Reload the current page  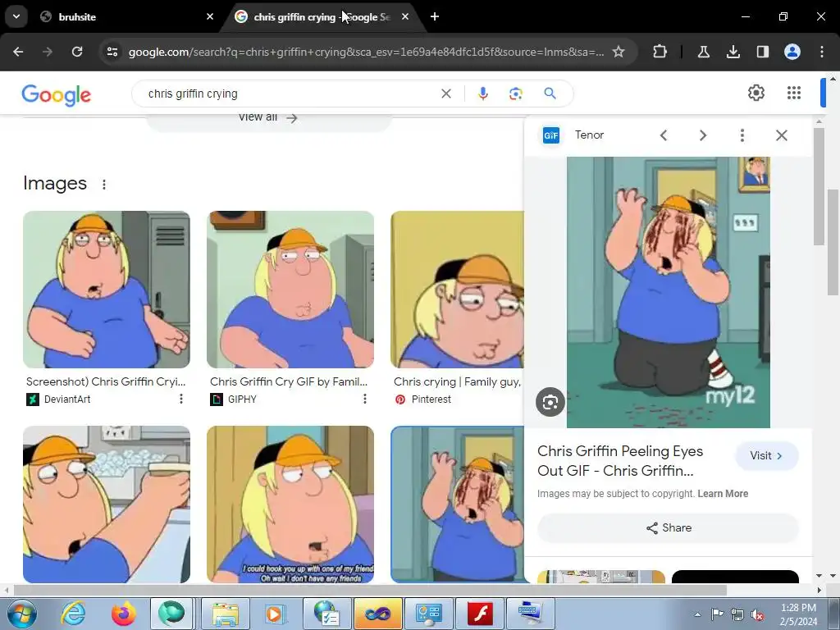pyautogui.click(x=77, y=52)
